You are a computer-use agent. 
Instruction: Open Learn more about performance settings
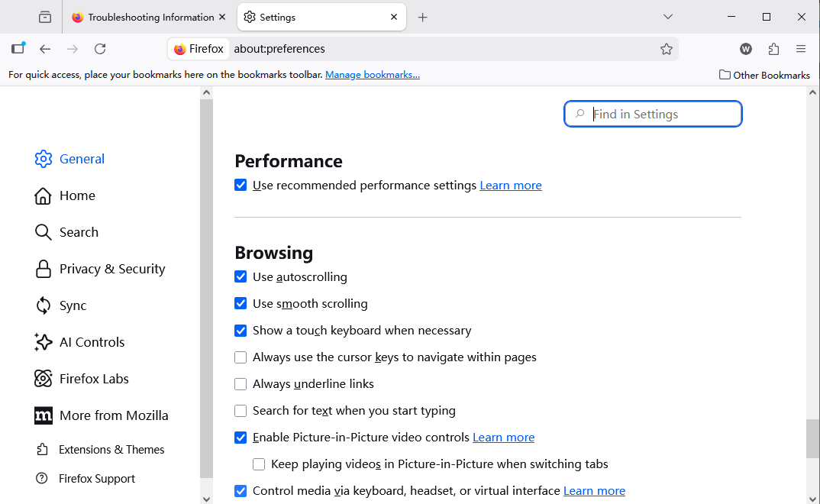510,185
